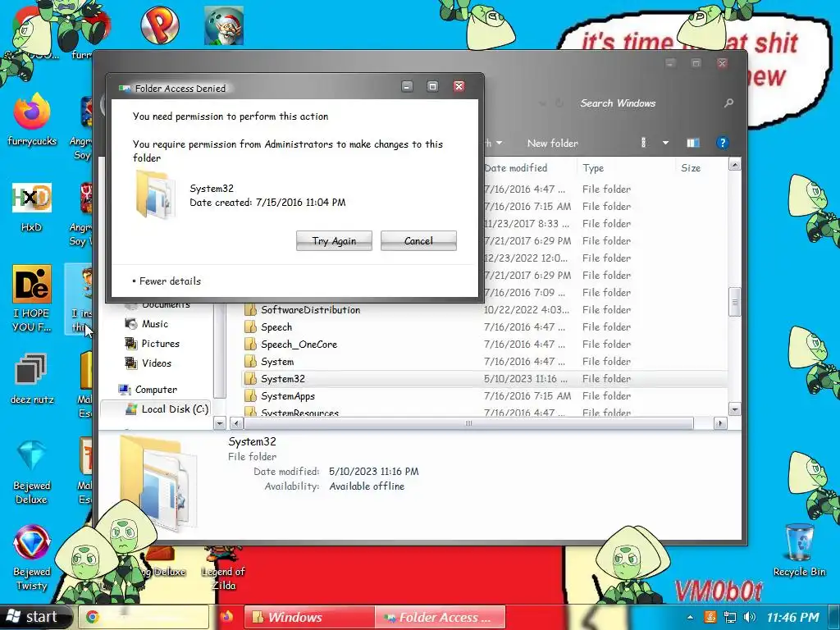Click the change view icon
Image resolution: width=840 pixels, height=630 pixels.
point(643,143)
